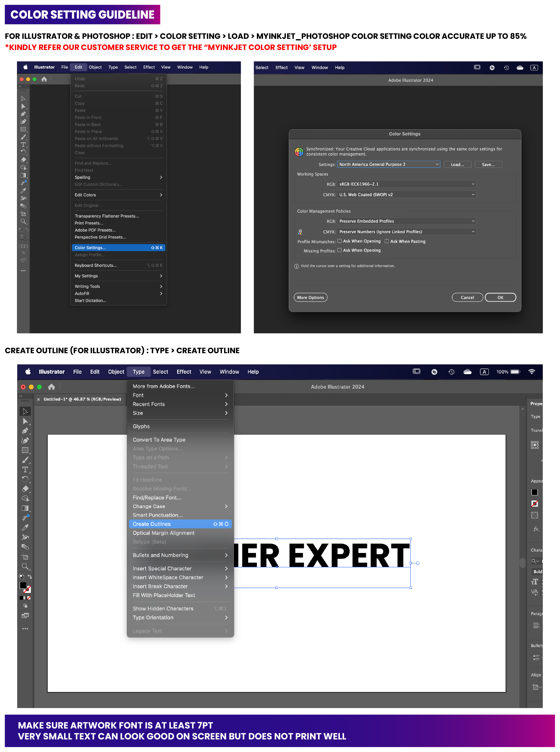Screen dimensions: 560x752
Task: Select the Type tool in the Edit menu screenshot
Action: point(23,144)
